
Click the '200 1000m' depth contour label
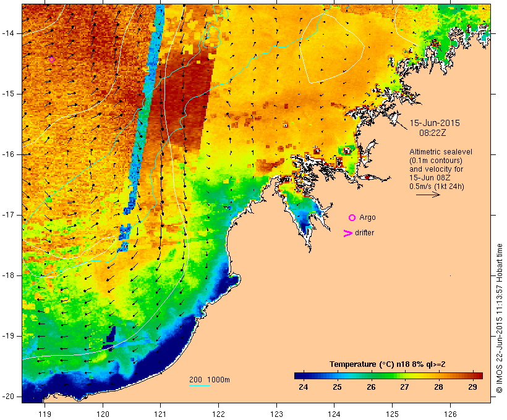(x=210, y=380)
